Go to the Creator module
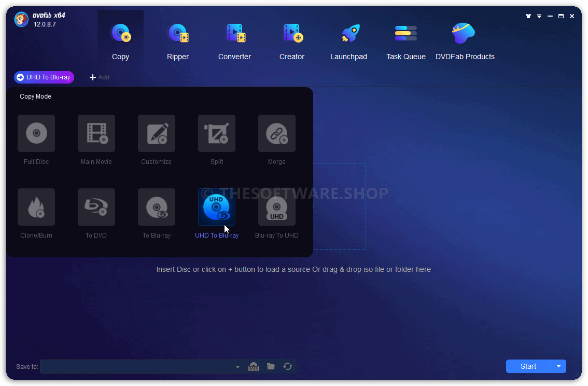Image resolution: width=588 pixels, height=386 pixels. (x=292, y=42)
